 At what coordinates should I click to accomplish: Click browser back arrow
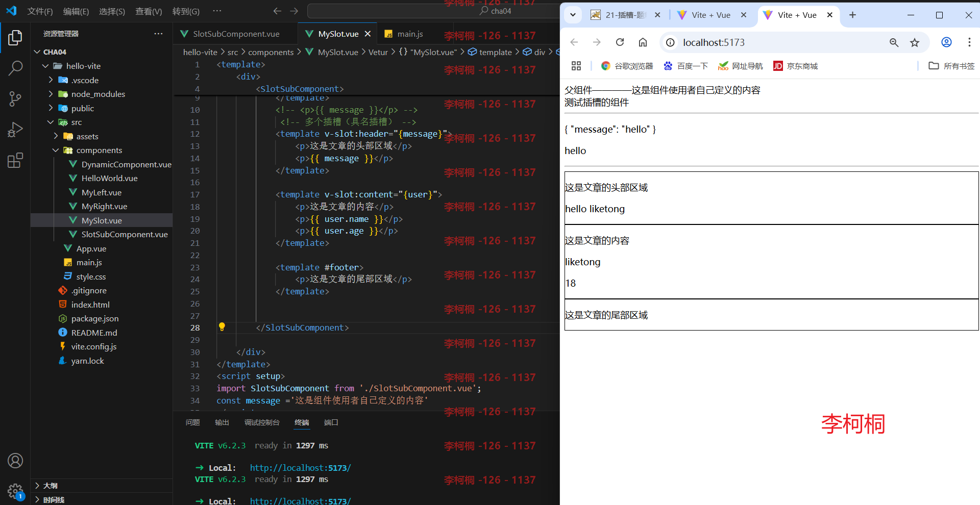click(x=574, y=42)
